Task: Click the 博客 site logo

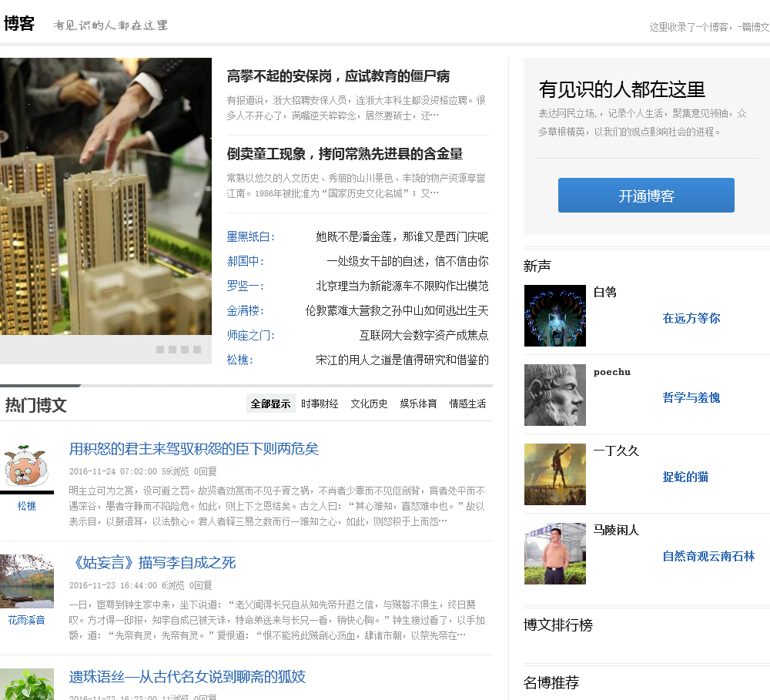Action: point(19,23)
